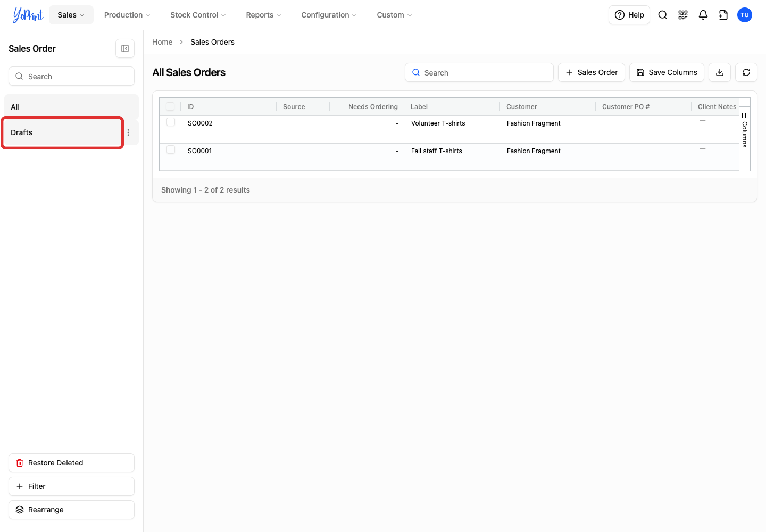Download the sales orders list
The height and width of the screenshot is (532, 766).
720,72
